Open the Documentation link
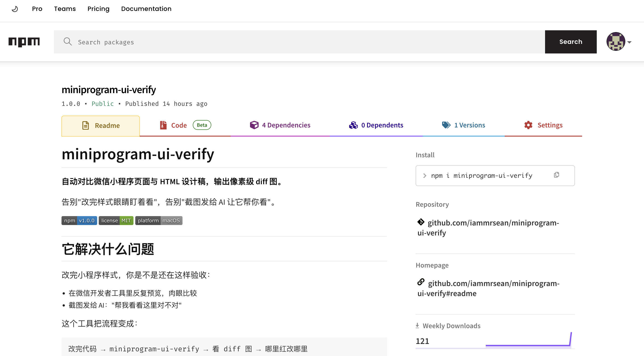Image resolution: width=644 pixels, height=356 pixels. 146,9
